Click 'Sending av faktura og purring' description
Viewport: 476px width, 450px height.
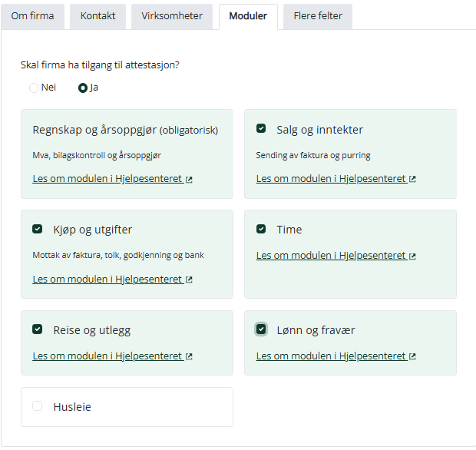pos(313,155)
